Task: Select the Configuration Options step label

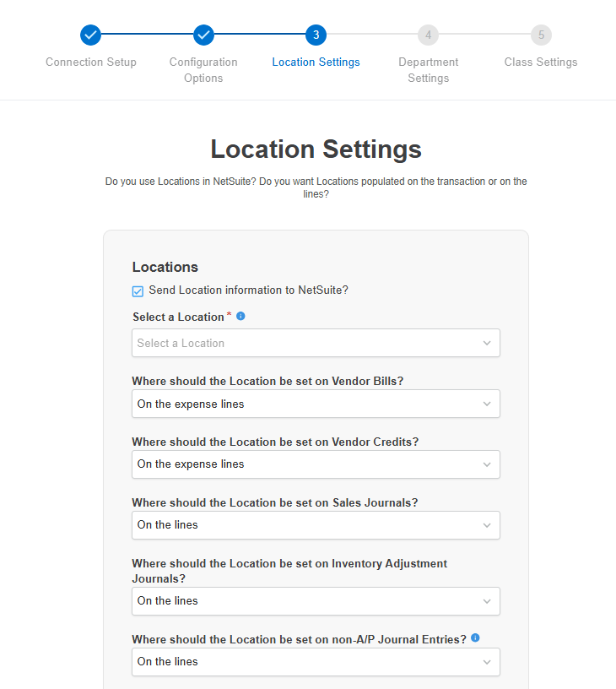Action: (x=203, y=70)
